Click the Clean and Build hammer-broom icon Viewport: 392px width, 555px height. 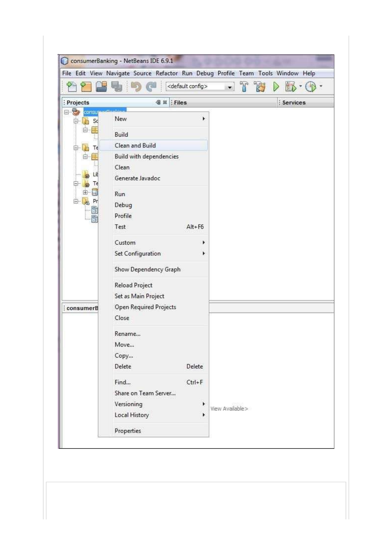260,87
